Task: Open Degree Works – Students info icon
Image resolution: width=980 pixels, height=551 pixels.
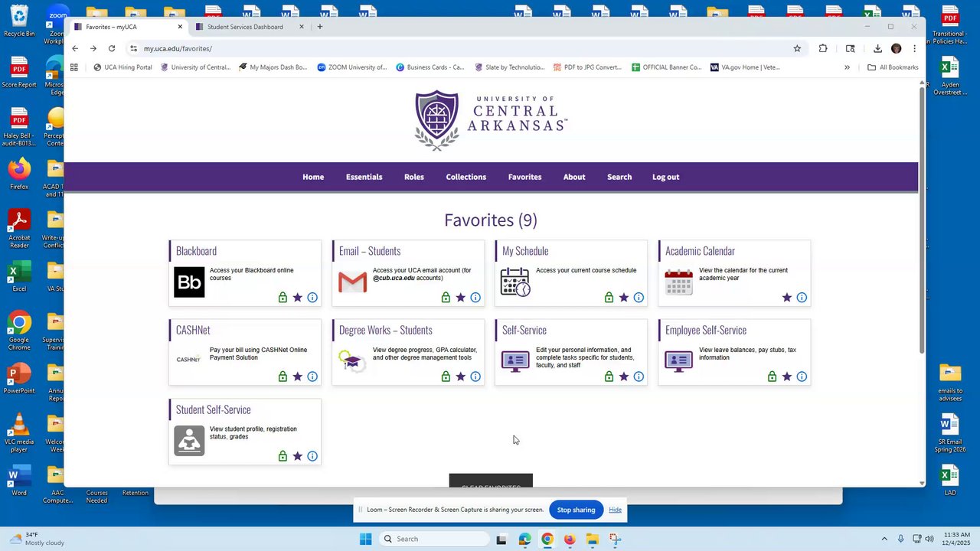Action: click(475, 377)
